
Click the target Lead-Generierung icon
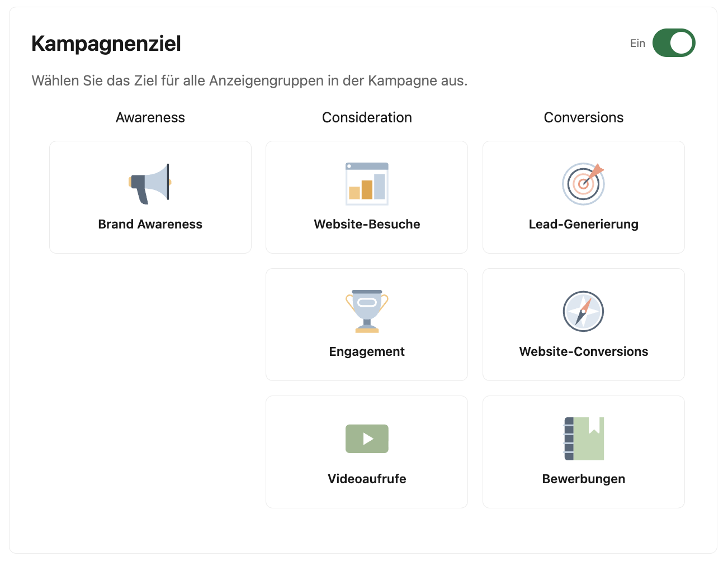(584, 184)
